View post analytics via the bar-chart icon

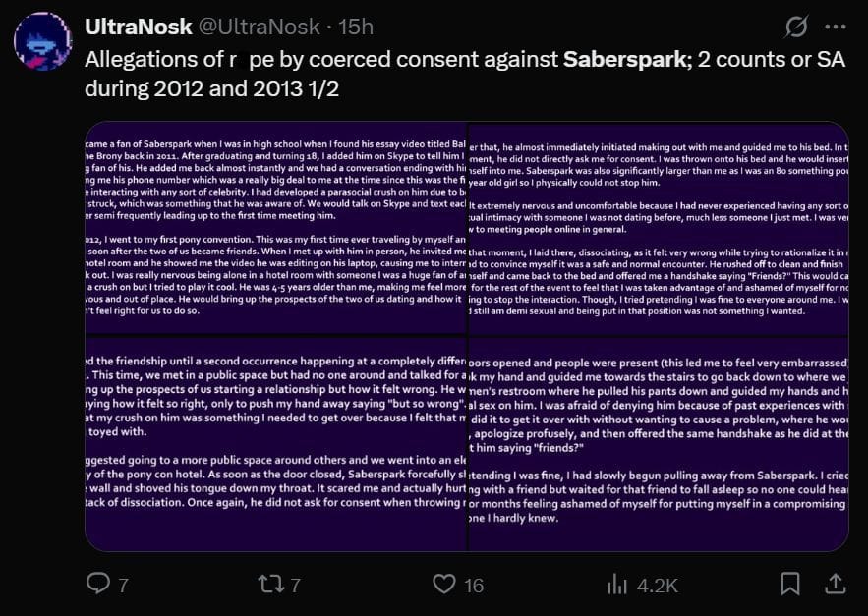click(617, 584)
